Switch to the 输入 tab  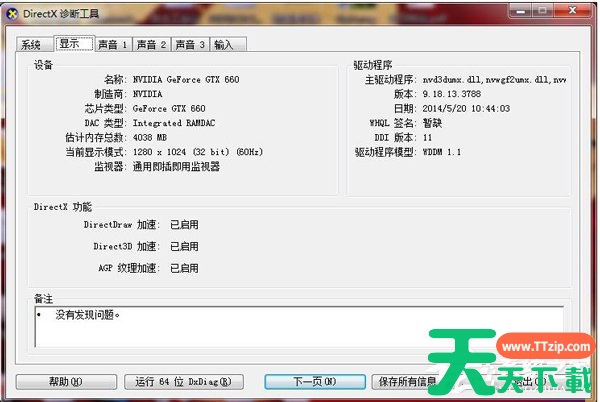coord(228,44)
